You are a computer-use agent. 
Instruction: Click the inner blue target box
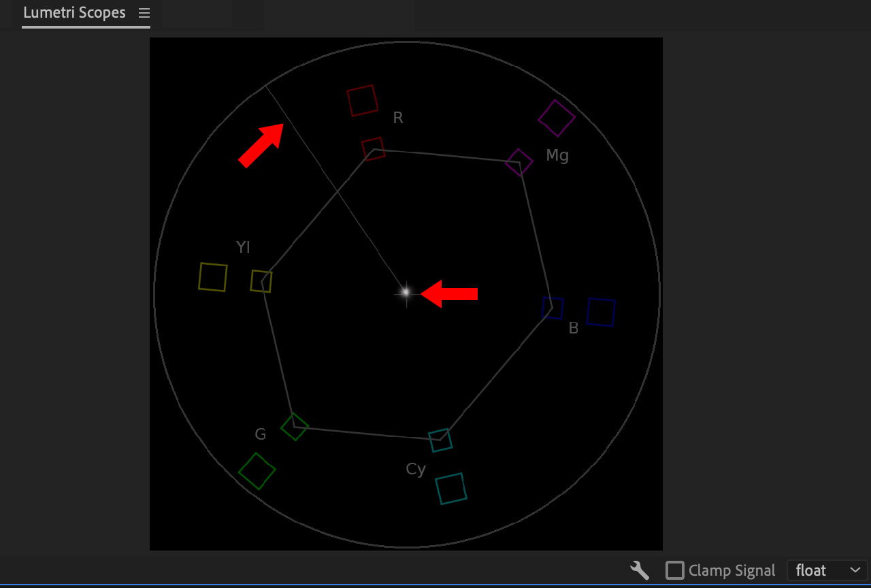(553, 308)
